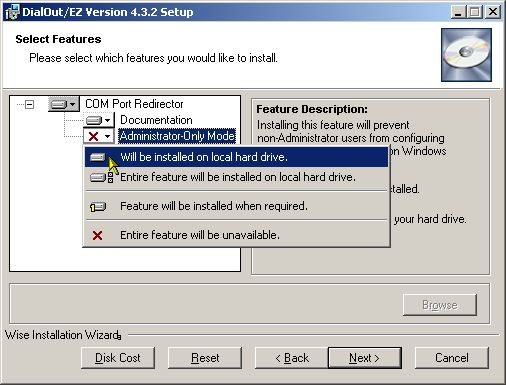Collapse the COM Port Redirector tree node
This screenshot has height=385, width=506.
click(x=30, y=105)
